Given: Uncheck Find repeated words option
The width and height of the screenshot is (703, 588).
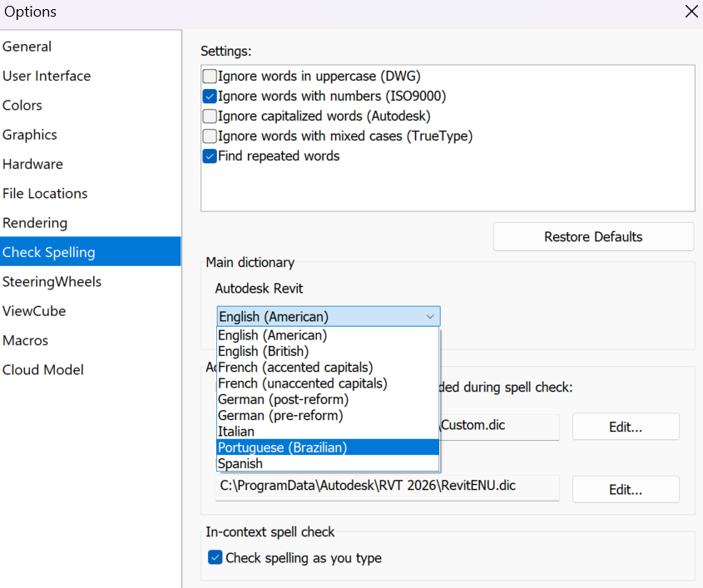Looking at the screenshot, I should pyautogui.click(x=210, y=156).
